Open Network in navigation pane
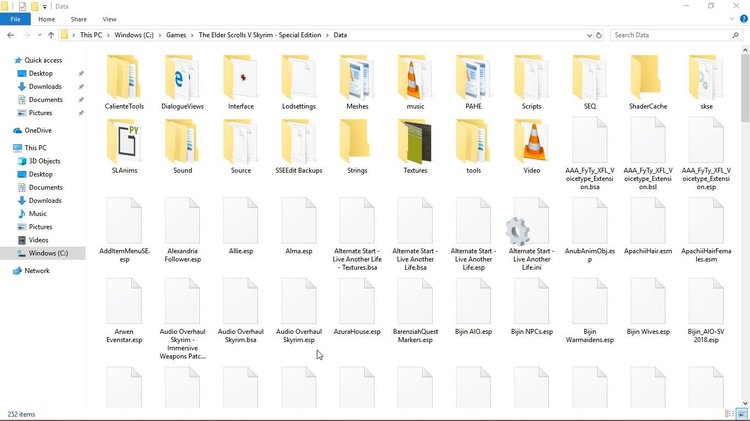The image size is (750, 421). (37, 271)
